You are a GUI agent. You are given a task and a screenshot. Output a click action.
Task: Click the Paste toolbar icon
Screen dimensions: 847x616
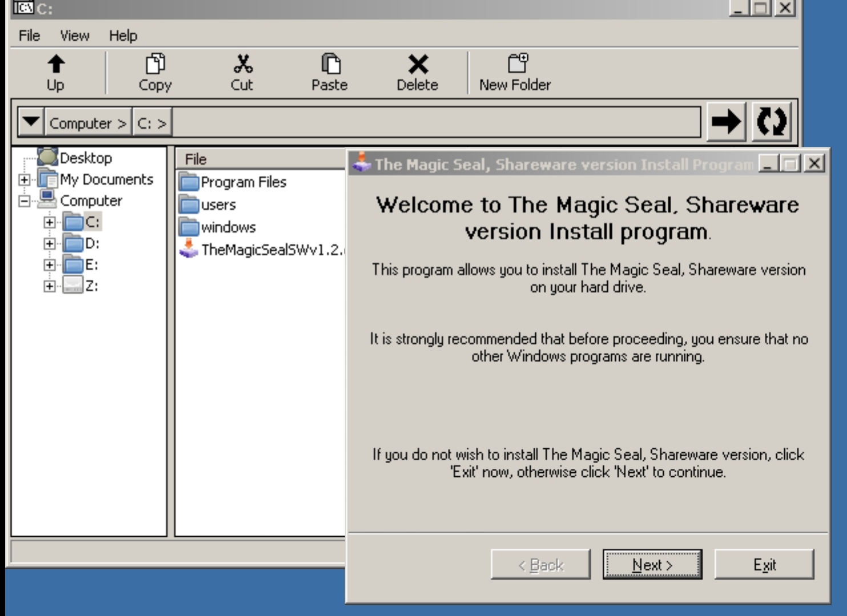pos(330,64)
